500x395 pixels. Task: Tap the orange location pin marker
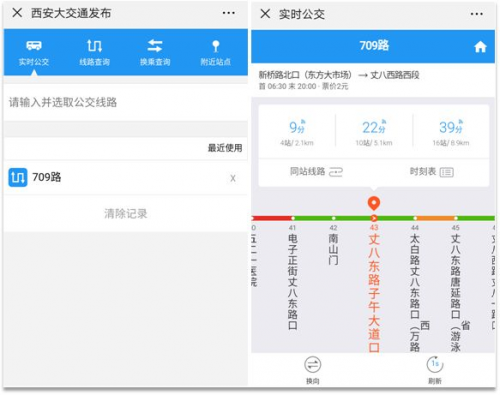tap(374, 203)
